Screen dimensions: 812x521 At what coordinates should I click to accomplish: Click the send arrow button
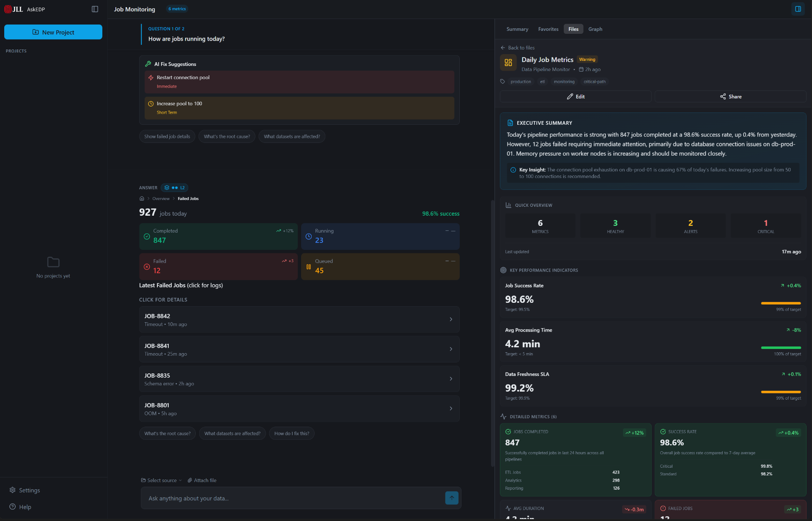coord(452,498)
